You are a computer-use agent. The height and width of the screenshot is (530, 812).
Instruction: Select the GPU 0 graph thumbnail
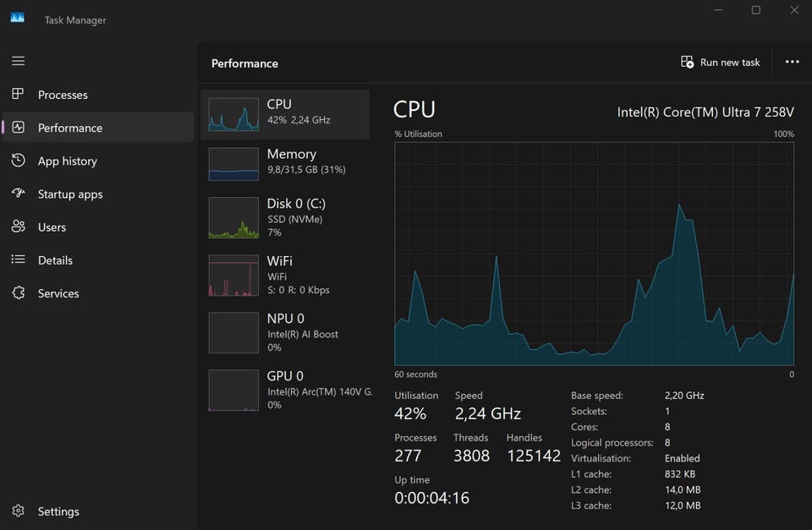point(233,391)
